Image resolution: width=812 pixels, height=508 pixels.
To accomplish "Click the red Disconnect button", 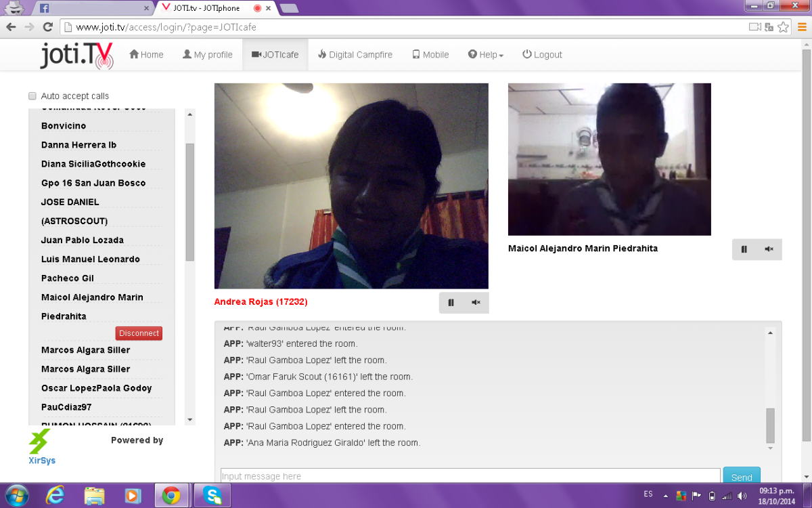I will (x=139, y=333).
